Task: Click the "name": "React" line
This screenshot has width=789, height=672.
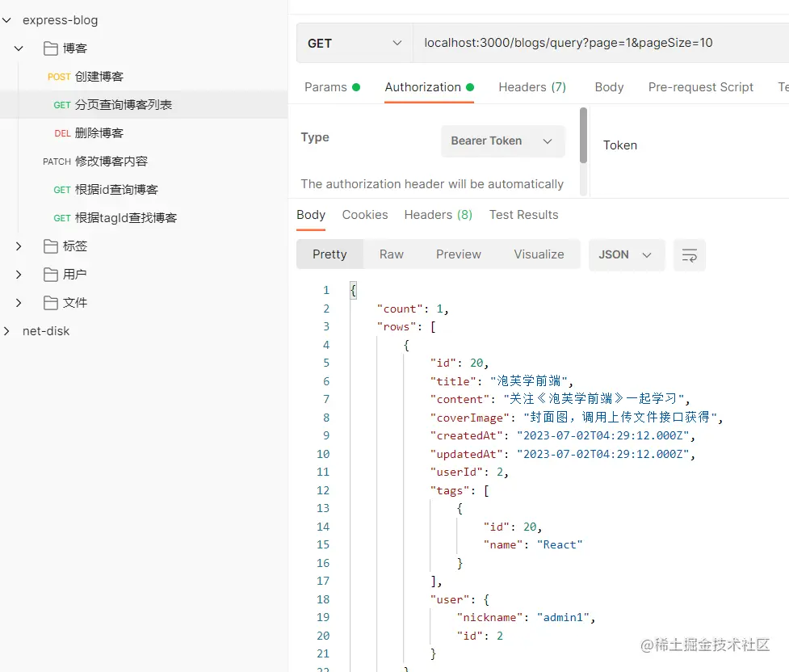Action: tap(533, 544)
